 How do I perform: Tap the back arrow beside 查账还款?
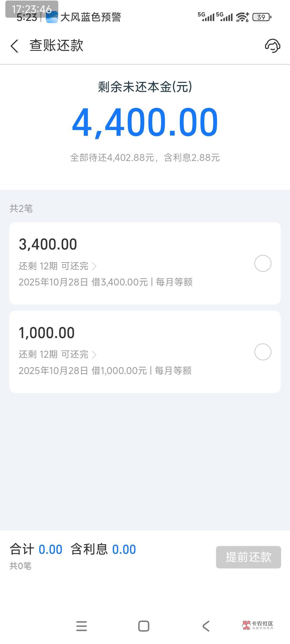click(x=15, y=46)
